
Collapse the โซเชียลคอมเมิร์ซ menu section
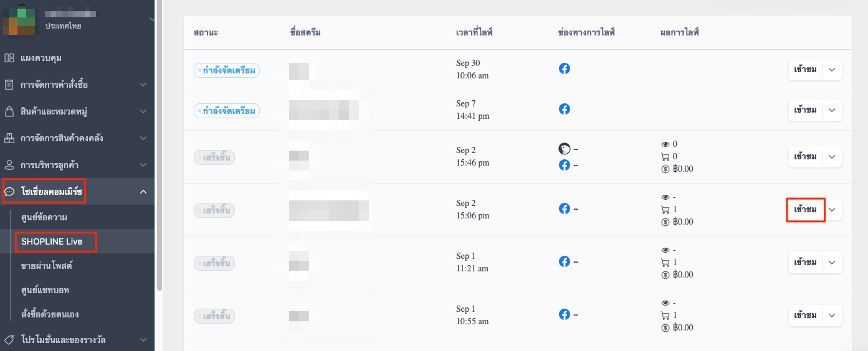pyautogui.click(x=143, y=192)
